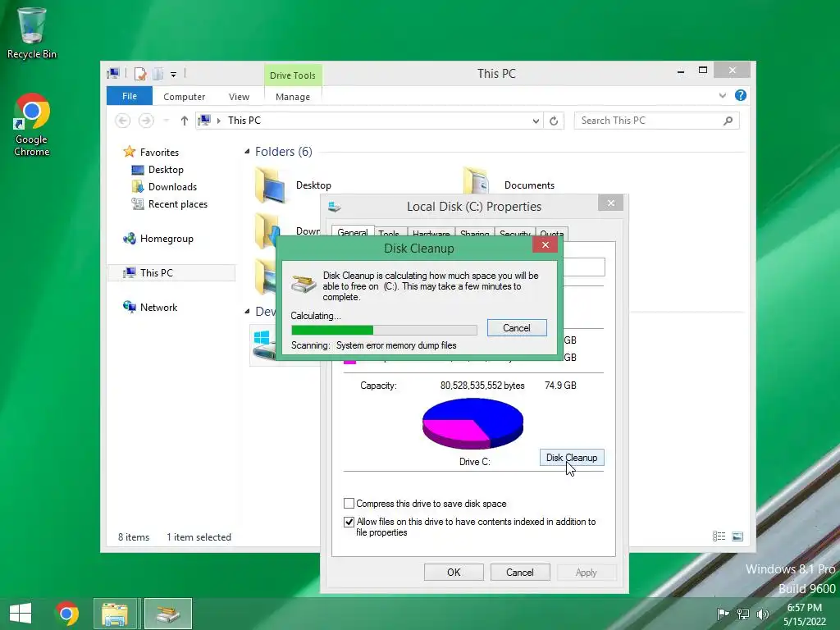Viewport: 840px width, 630px height.
Task: Click the This PC window system icon
Action: tap(113, 73)
